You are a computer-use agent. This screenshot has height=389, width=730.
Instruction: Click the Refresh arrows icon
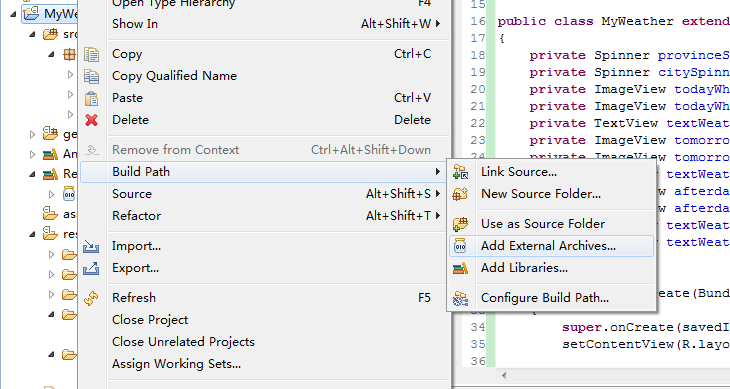click(91, 298)
